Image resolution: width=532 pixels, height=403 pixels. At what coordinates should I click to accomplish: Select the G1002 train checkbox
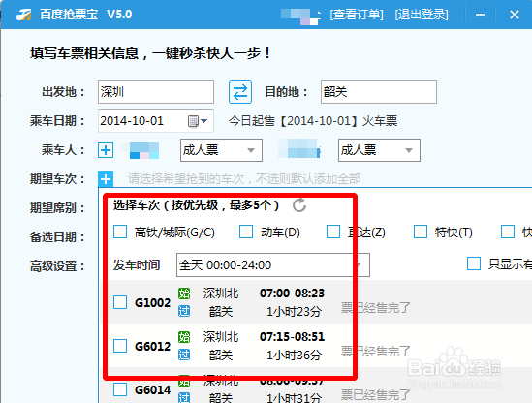click(x=120, y=302)
